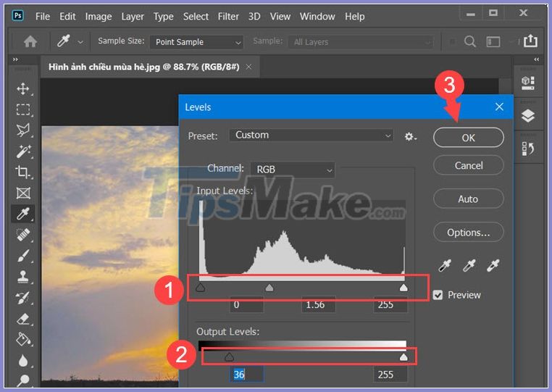This screenshot has height=392, width=552.
Task: Select the Frame tool
Action: click(x=23, y=193)
